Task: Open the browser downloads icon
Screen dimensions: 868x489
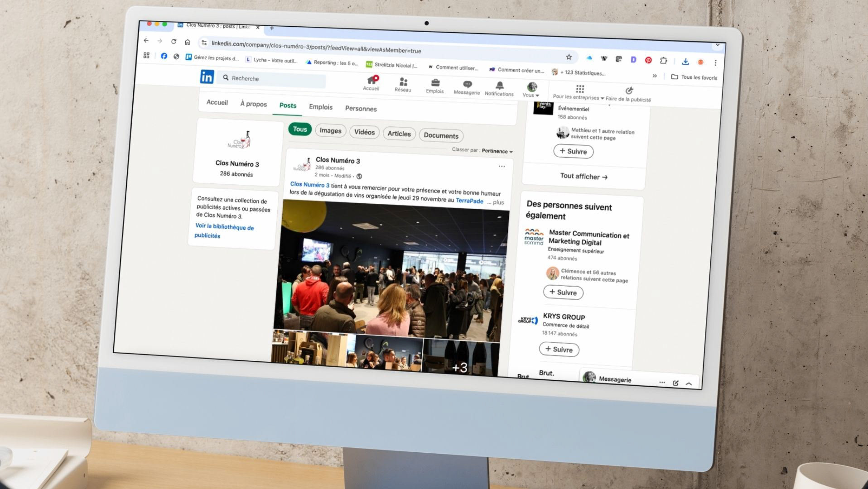Action: click(685, 61)
